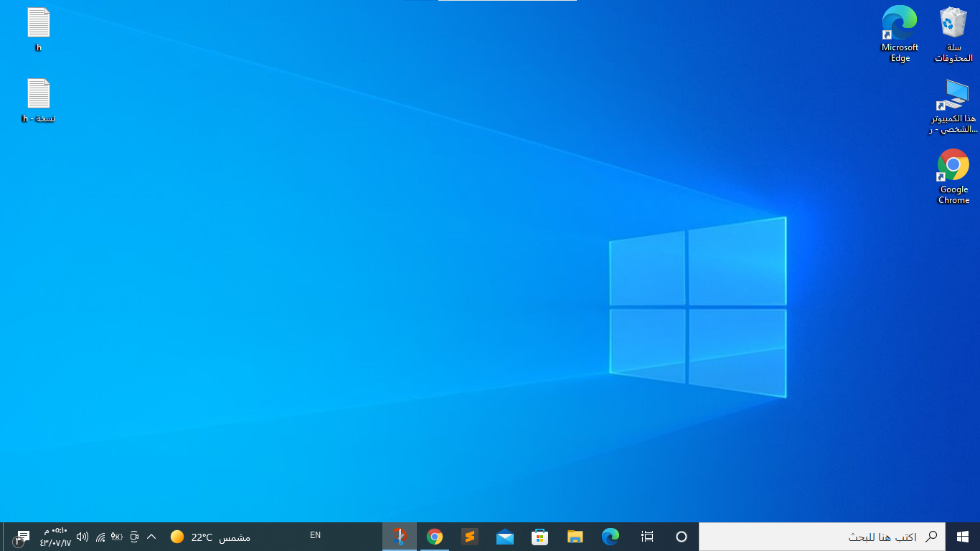This screenshot has height=551, width=980.
Task: Open the Windows Start menu
Action: tap(963, 537)
